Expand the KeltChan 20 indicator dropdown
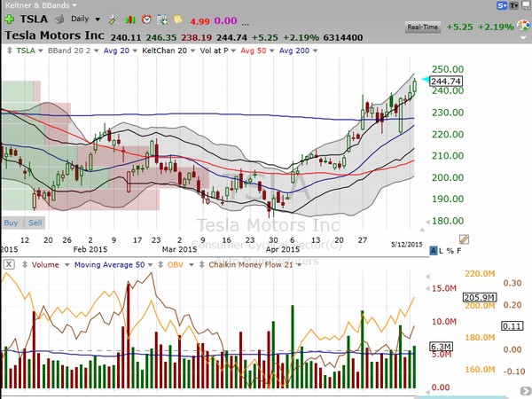The image size is (532, 399). 192,51
